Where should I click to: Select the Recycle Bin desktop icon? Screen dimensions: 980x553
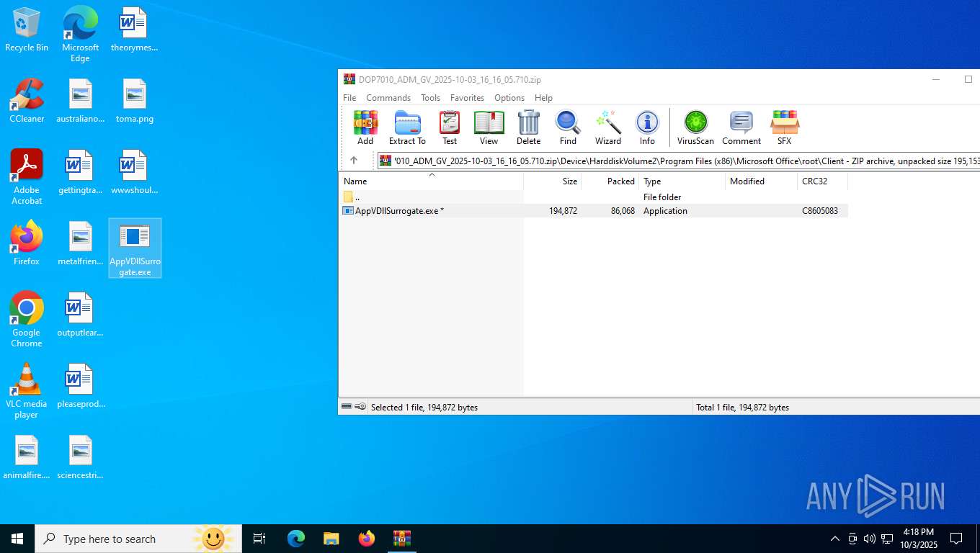(27, 30)
